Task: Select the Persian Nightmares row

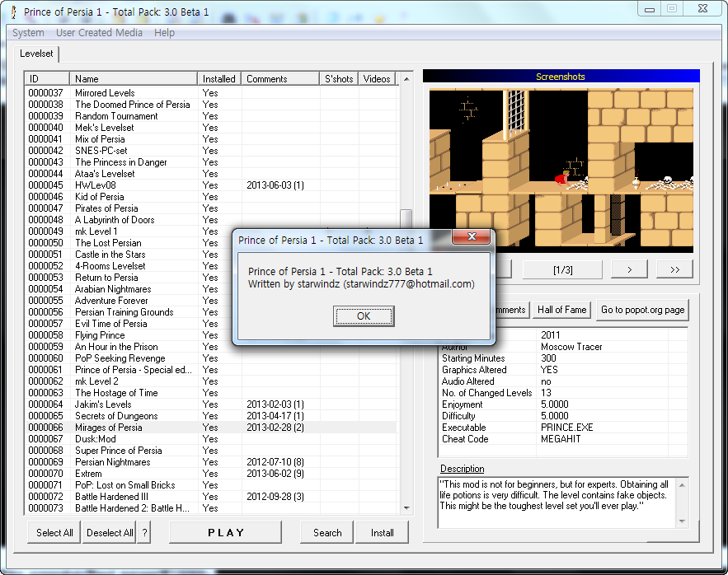Action: [x=211, y=462]
